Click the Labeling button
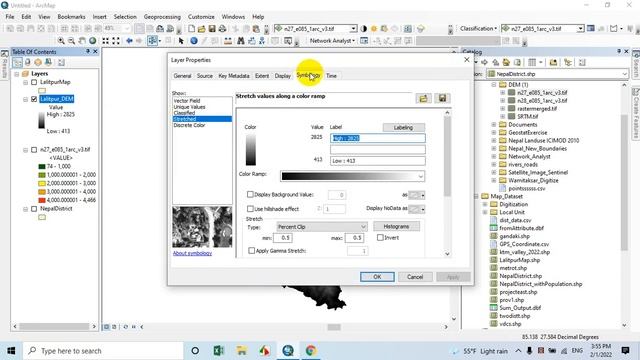 [404, 128]
